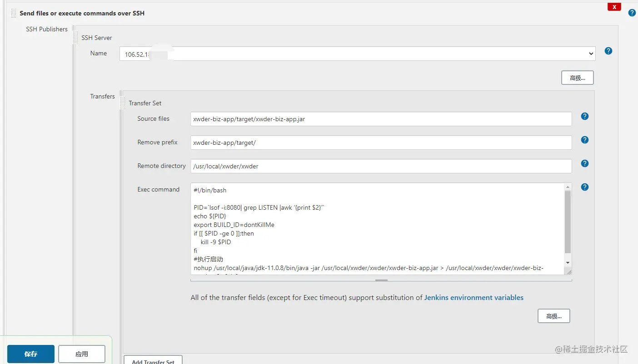The height and width of the screenshot is (364, 638).
Task: Focus the Remove prefix input field
Action: point(381,143)
